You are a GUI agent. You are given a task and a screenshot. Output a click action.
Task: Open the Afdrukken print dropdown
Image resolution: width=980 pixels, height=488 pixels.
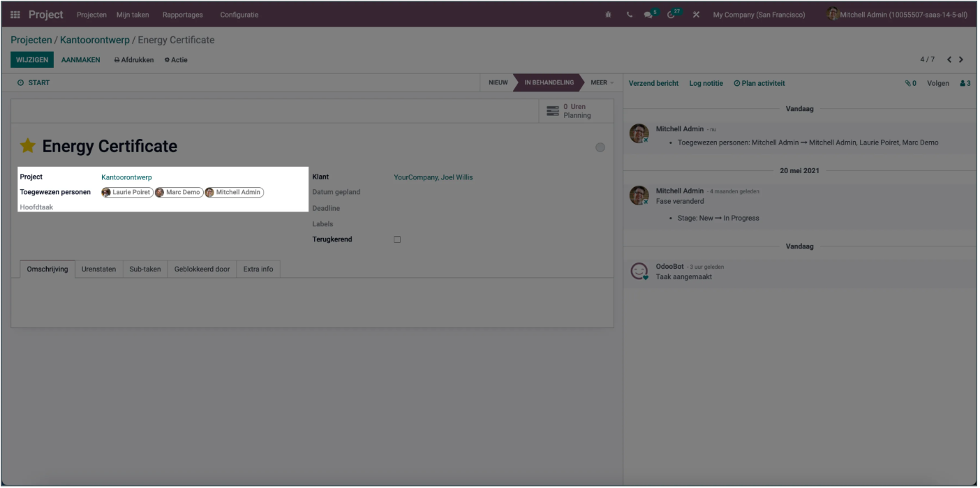[x=134, y=60]
